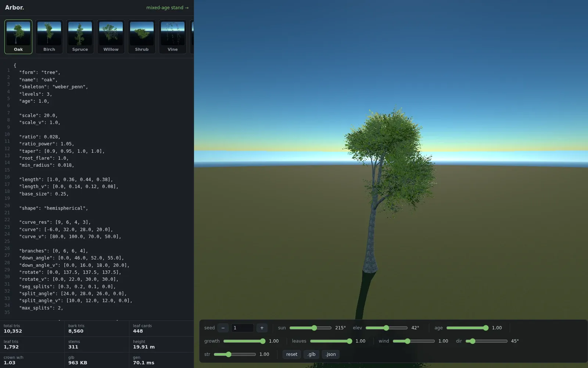Click the "branches": [0, 6, 6, 4] line
588x368 pixels.
pos(54,251)
